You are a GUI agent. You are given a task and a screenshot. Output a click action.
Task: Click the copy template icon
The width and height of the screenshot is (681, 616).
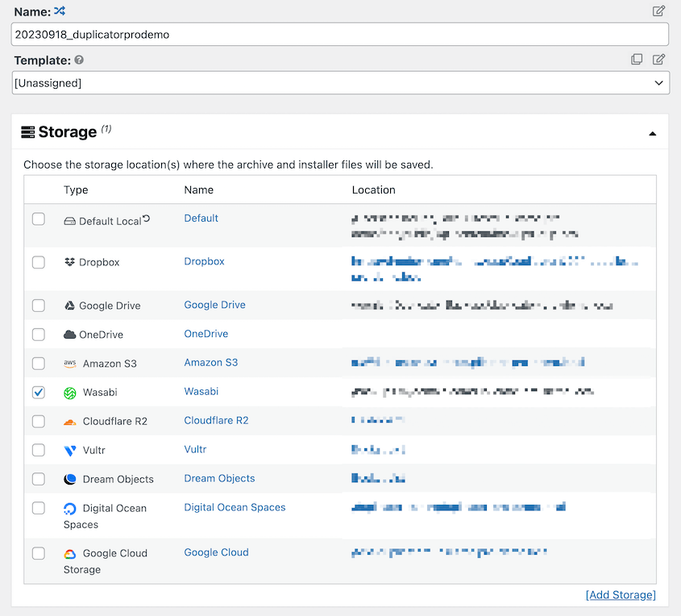[637, 59]
